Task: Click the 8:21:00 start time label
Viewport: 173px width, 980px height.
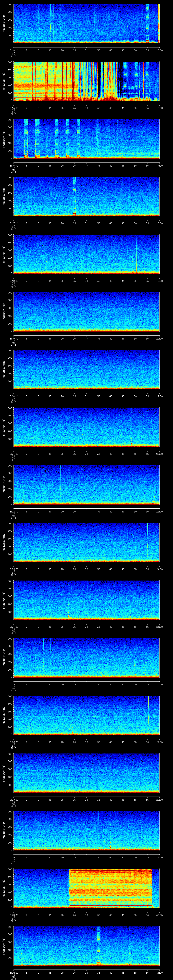Action: (13, 454)
